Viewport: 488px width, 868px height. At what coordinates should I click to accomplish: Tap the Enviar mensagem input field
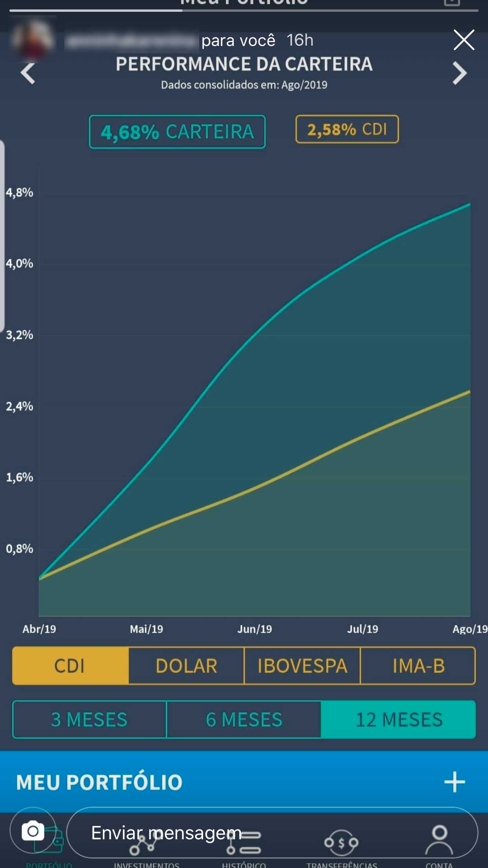tap(272, 833)
